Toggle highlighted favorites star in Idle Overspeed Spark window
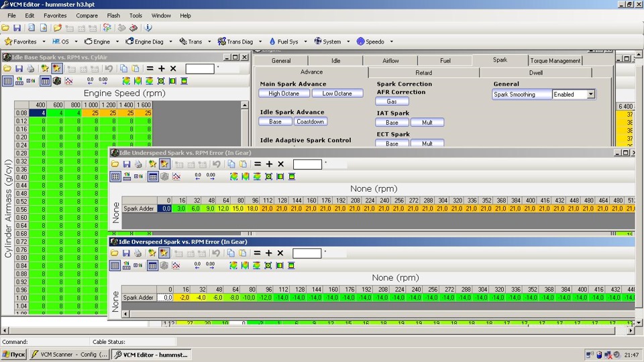 [164, 253]
